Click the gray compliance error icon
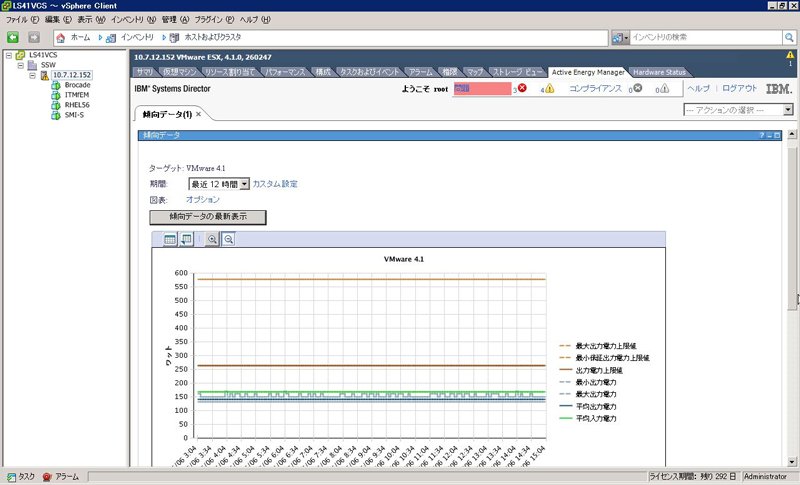This screenshot has width=800, height=485. tap(637, 88)
